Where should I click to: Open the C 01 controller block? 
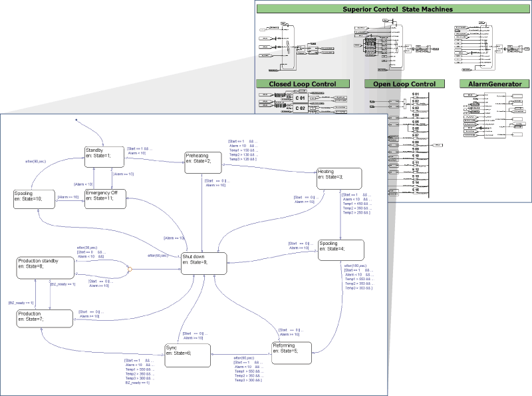301,98
